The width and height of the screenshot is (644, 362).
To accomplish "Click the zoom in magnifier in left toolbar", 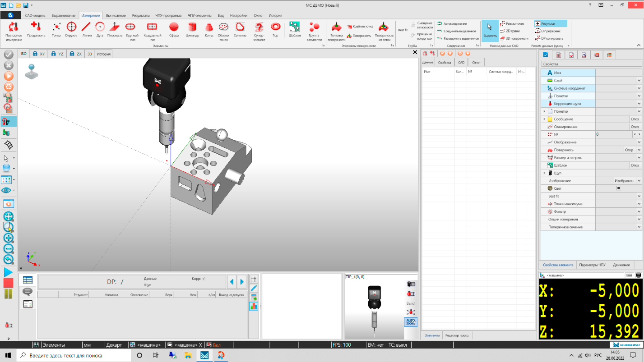I will coord(9,238).
